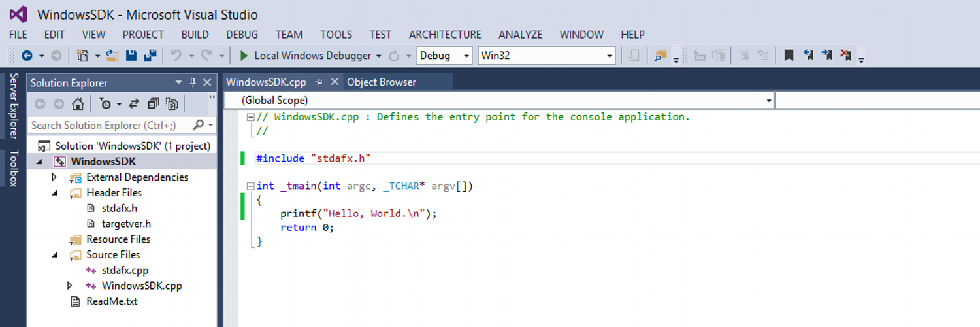Screen dimensions: 980x327
Task: Select stdafx.h in Solution Explorer
Action: pyautogui.click(x=119, y=208)
